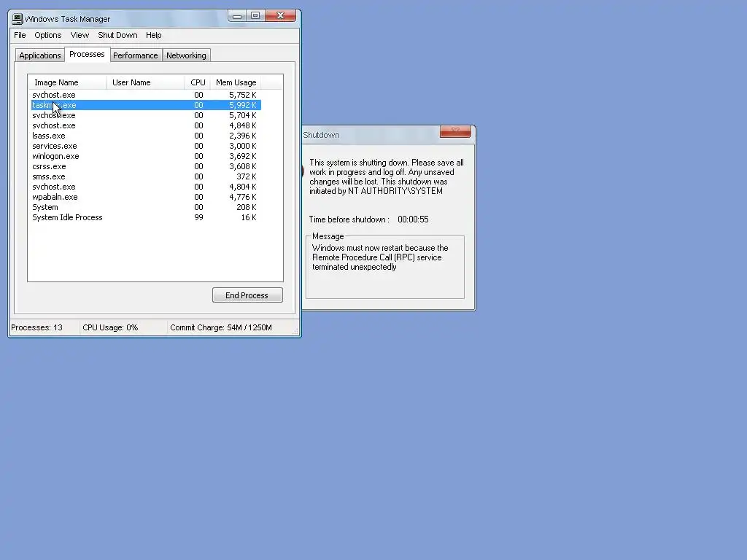Viewport: 747px width, 560px height.
Task: Click the Task Manager resize grip
Action: (x=295, y=332)
